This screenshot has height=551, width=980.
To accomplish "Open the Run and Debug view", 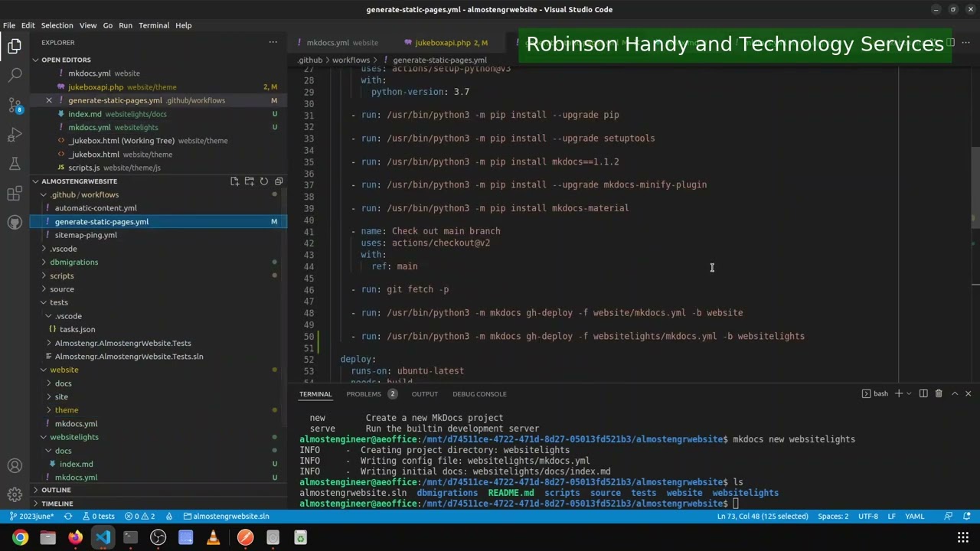I will (15, 135).
